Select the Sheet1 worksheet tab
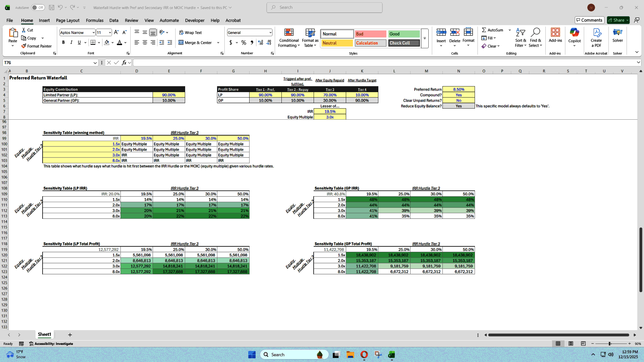Viewport: 644px width, 362px height. coord(44,334)
